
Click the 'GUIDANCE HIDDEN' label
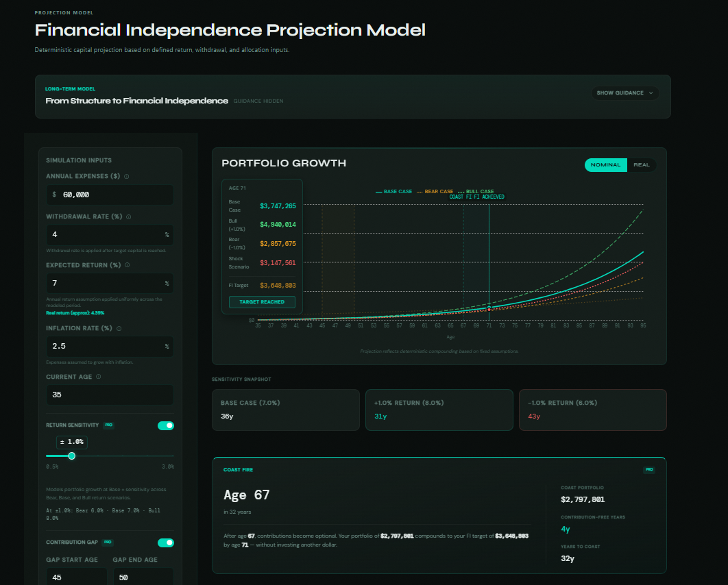[258, 101]
